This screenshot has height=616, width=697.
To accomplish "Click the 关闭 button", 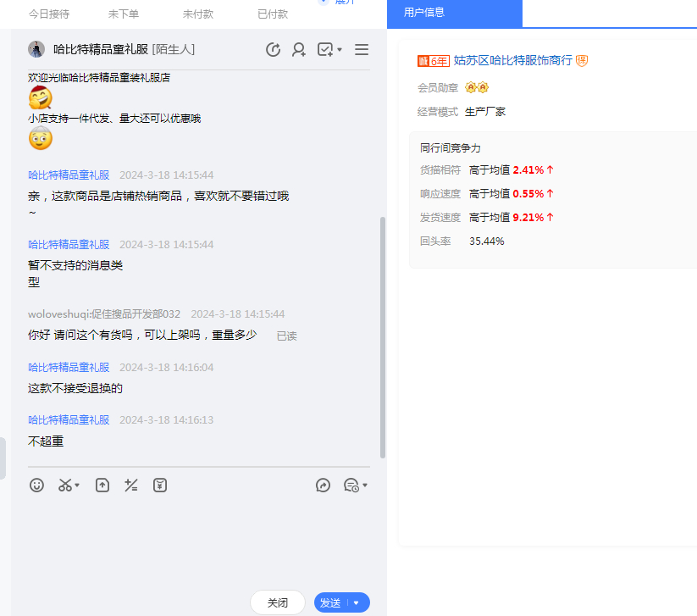I will (278, 603).
